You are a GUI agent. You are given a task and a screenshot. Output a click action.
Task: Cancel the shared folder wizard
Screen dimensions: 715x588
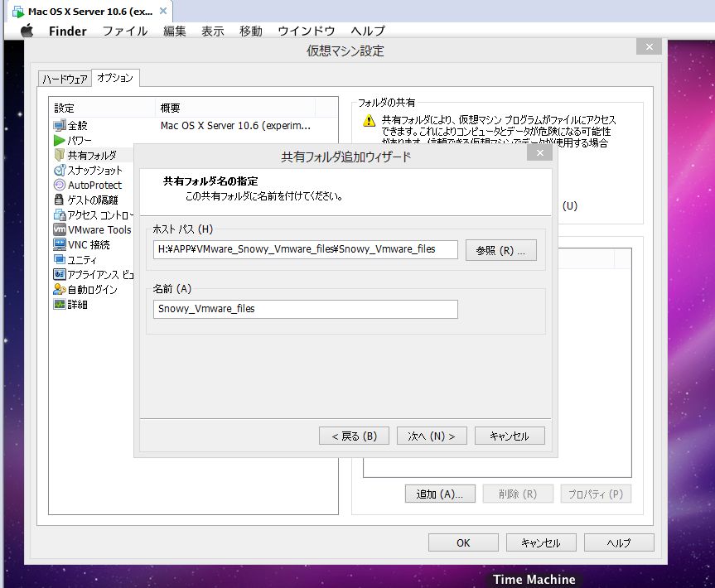point(510,436)
